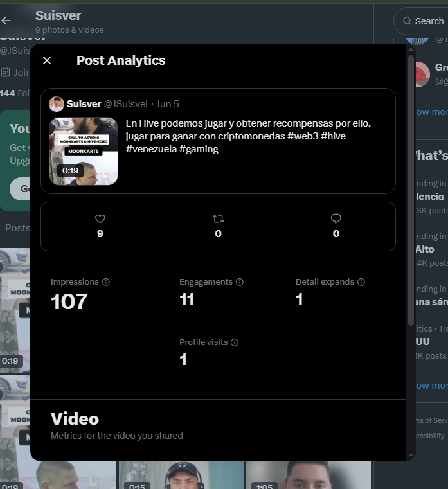Open the 0:19 video thumbnail in the post

84,151
